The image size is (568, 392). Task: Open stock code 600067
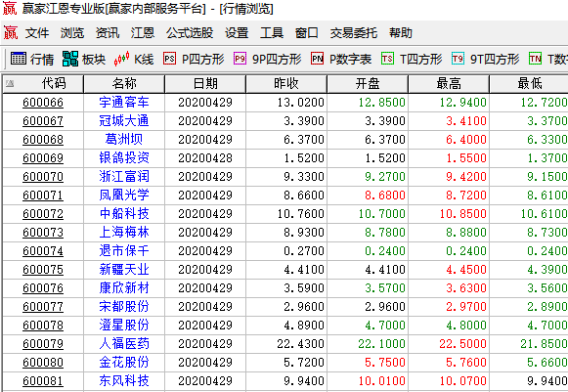click(43, 121)
